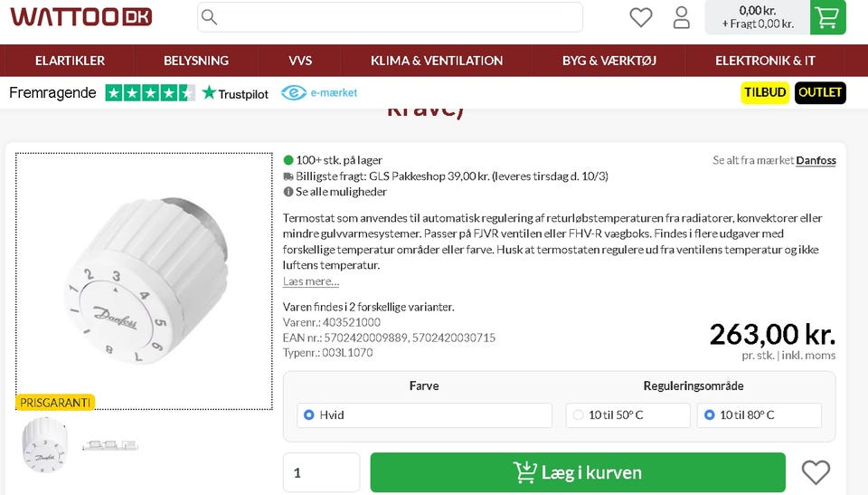Follow the Danfoss brand link
This screenshot has width=868, height=495.
coord(816,161)
